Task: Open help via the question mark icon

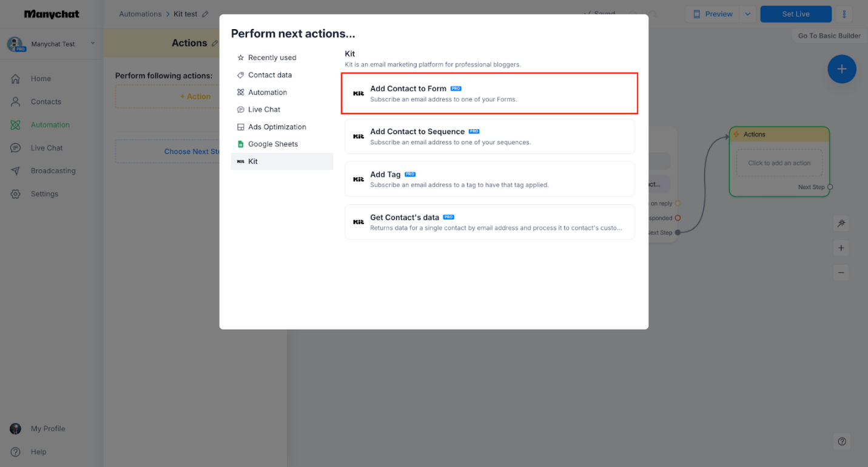Action: tap(841, 441)
